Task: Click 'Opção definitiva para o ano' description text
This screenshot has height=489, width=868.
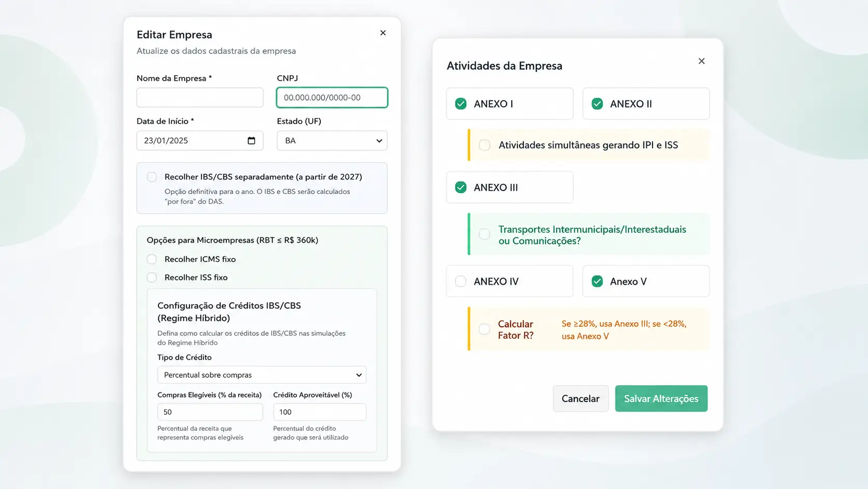Action: 257,196
